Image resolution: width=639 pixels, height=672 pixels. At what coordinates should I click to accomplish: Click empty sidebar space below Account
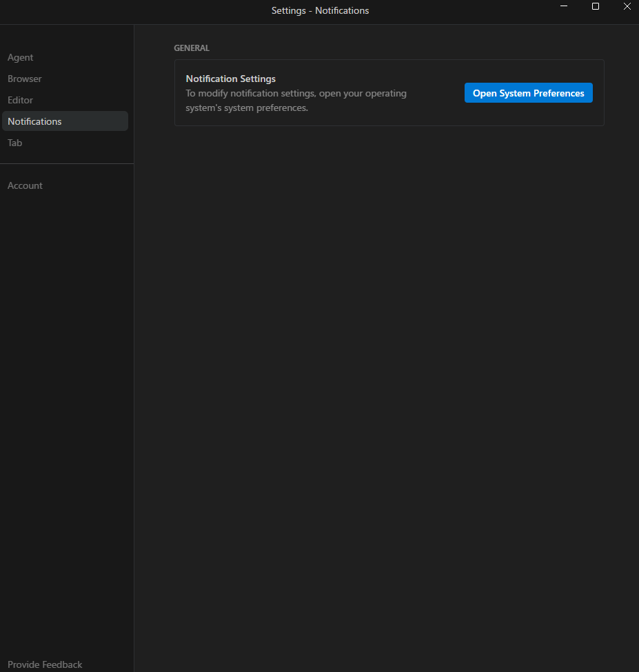[x=67, y=414]
